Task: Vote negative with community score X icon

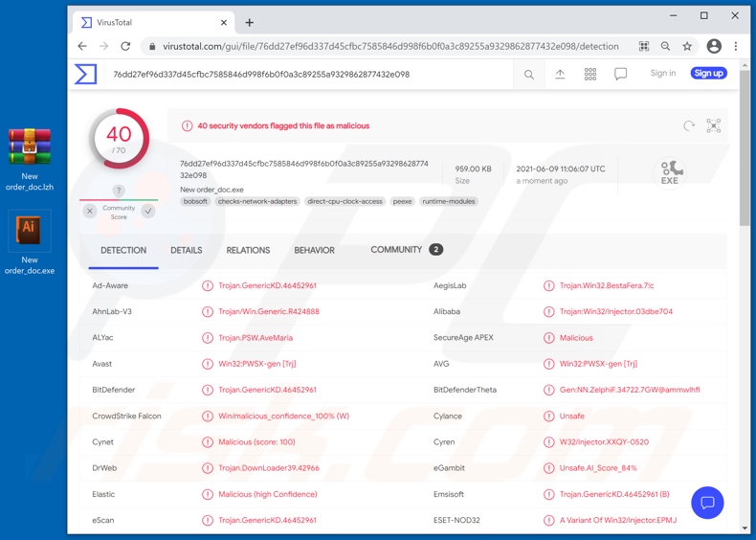Action: (90, 211)
